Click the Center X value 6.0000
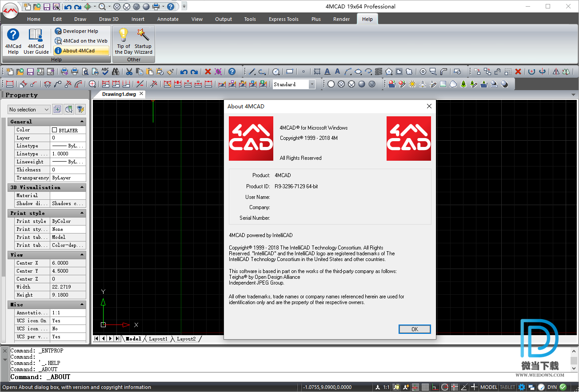 coord(68,263)
